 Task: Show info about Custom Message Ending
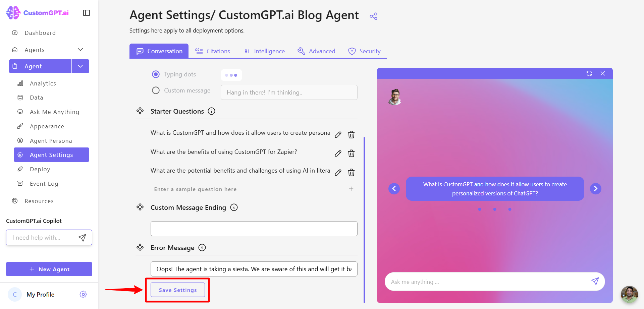point(234,207)
